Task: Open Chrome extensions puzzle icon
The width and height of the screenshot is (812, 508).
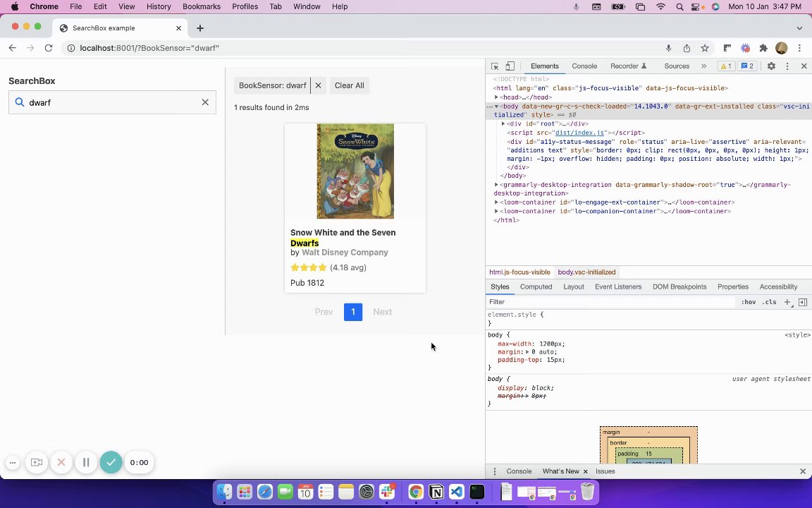Action: [763, 48]
